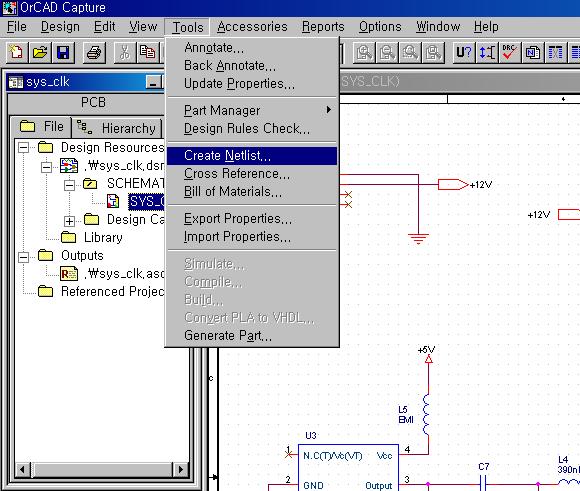The width and height of the screenshot is (580, 491).
Task: Collapse the Design Resources folder
Action: 23,148
